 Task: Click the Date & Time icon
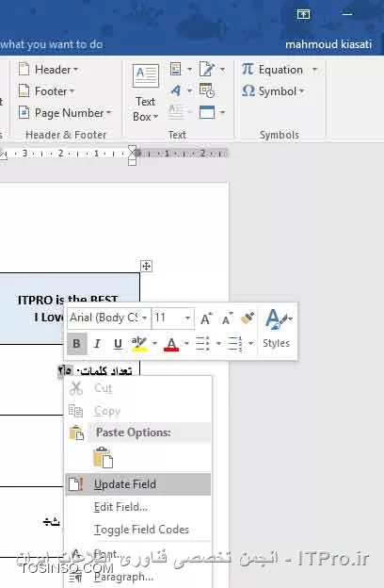point(206,90)
